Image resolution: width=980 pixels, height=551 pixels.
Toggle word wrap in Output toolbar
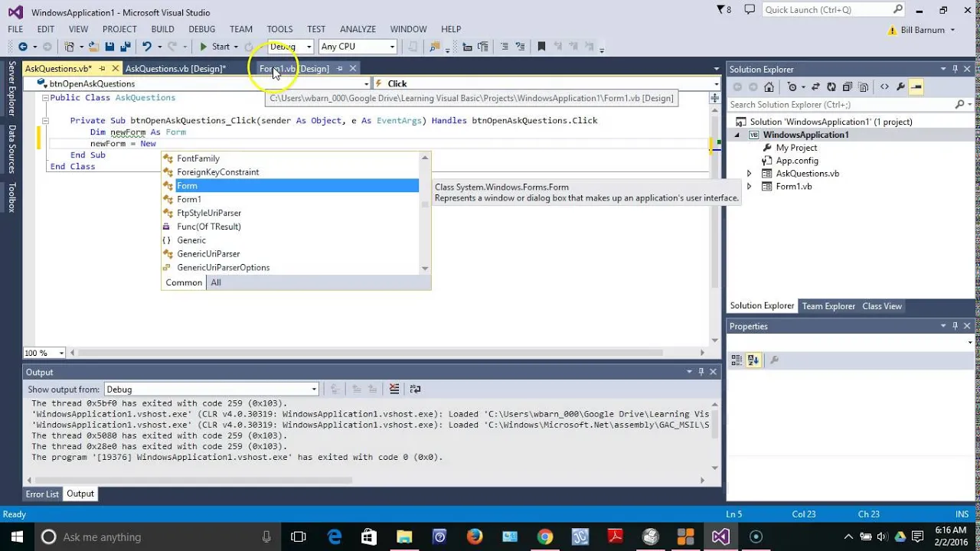[x=415, y=389]
